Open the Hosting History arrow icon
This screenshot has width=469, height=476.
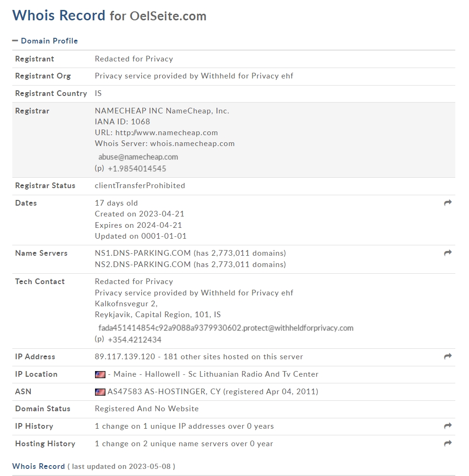click(x=448, y=443)
